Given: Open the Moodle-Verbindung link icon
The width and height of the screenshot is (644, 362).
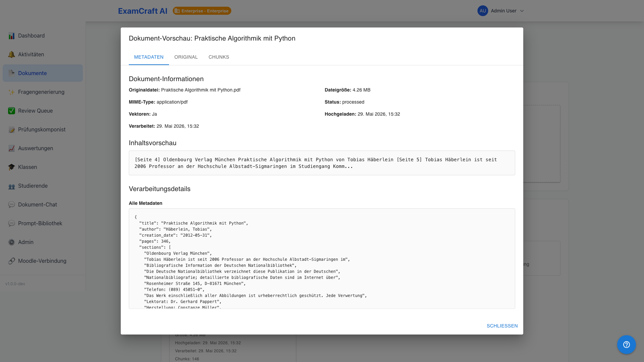Looking at the screenshot, I should click(x=11, y=261).
